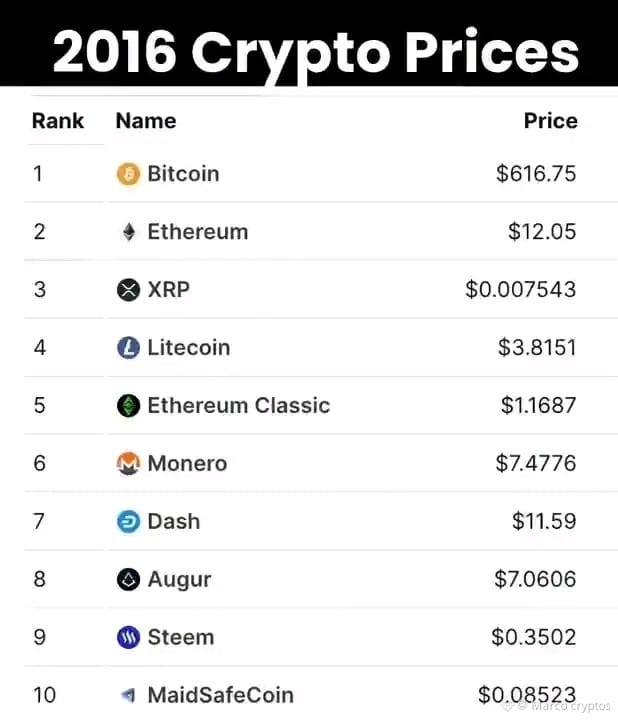The width and height of the screenshot is (618, 721).
Task: Click the Dash price $11.59
Action: (544, 521)
